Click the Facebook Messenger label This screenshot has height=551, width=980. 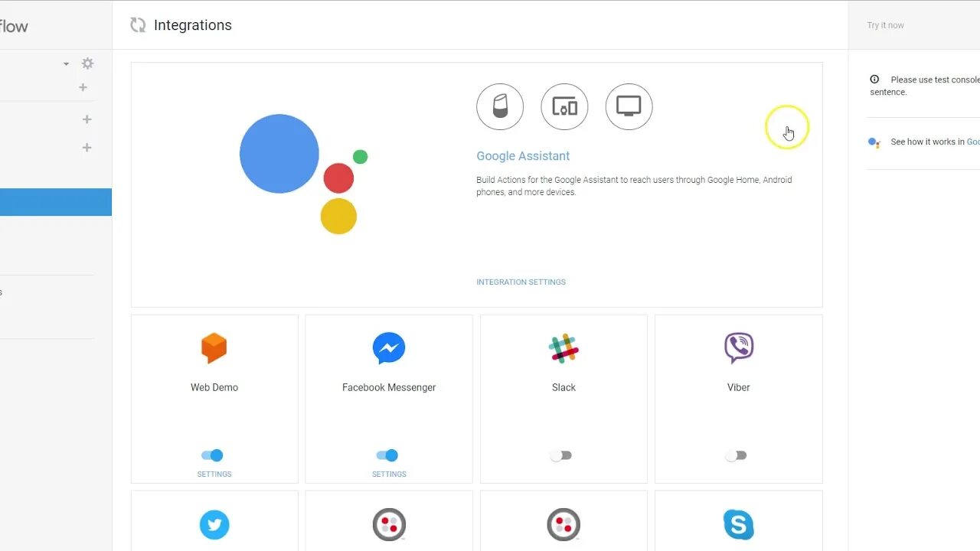389,387
